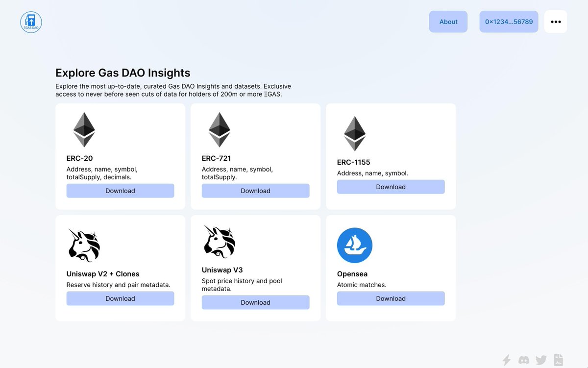Download the Uniswap V3 dataset

[x=255, y=302]
